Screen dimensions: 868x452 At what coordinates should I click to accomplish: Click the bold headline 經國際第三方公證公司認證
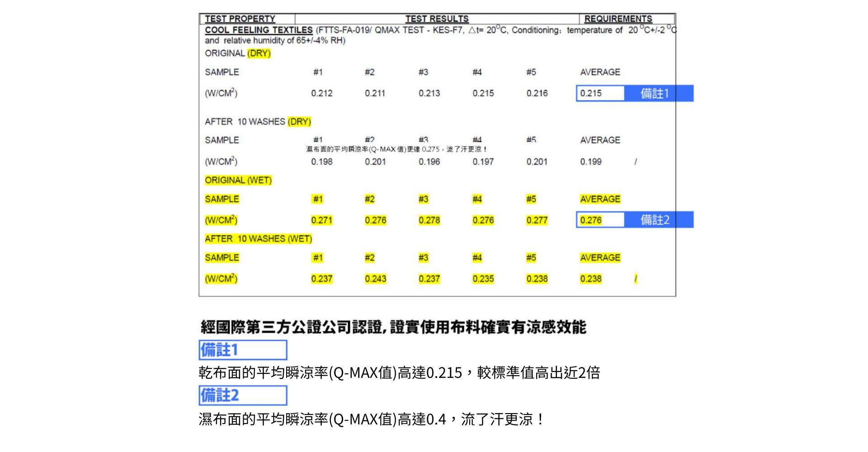[393, 327]
